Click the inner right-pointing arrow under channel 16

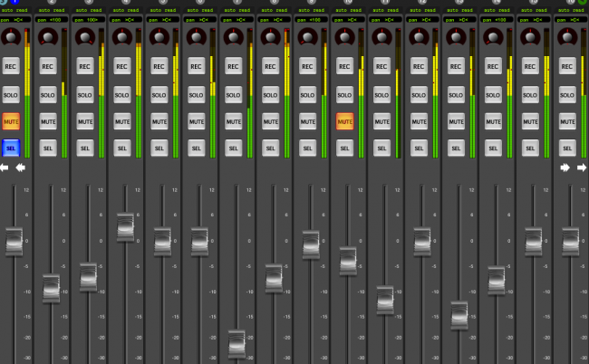pyautogui.click(x=565, y=168)
